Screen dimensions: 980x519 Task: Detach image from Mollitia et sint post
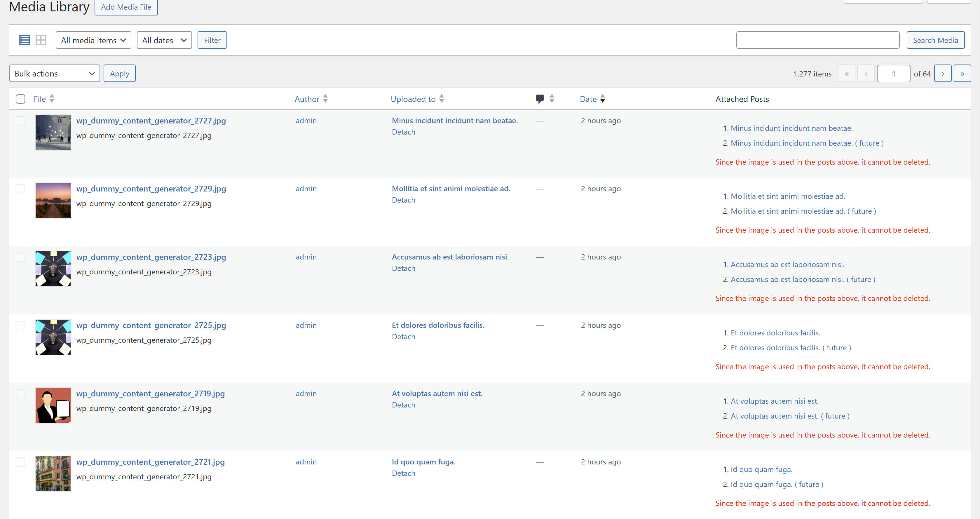pos(403,200)
